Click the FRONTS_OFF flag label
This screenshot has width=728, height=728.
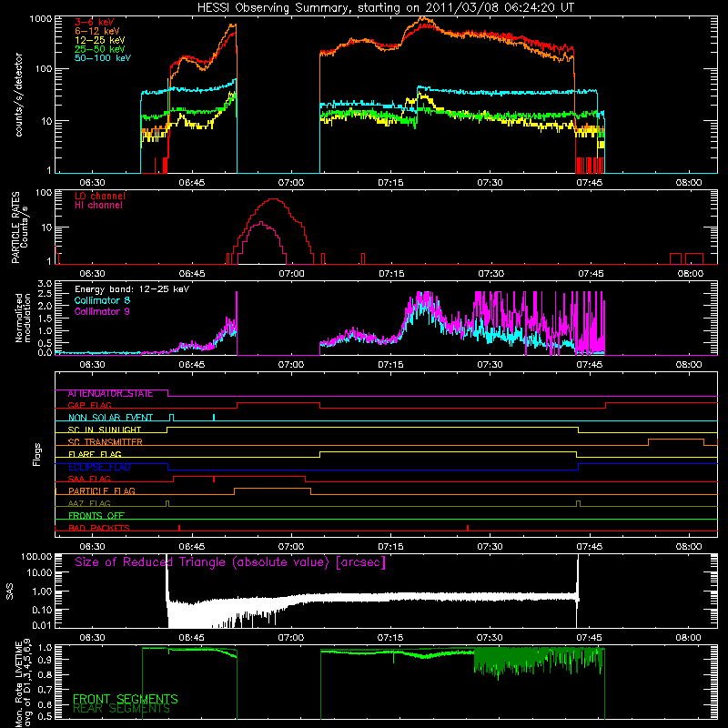96,516
